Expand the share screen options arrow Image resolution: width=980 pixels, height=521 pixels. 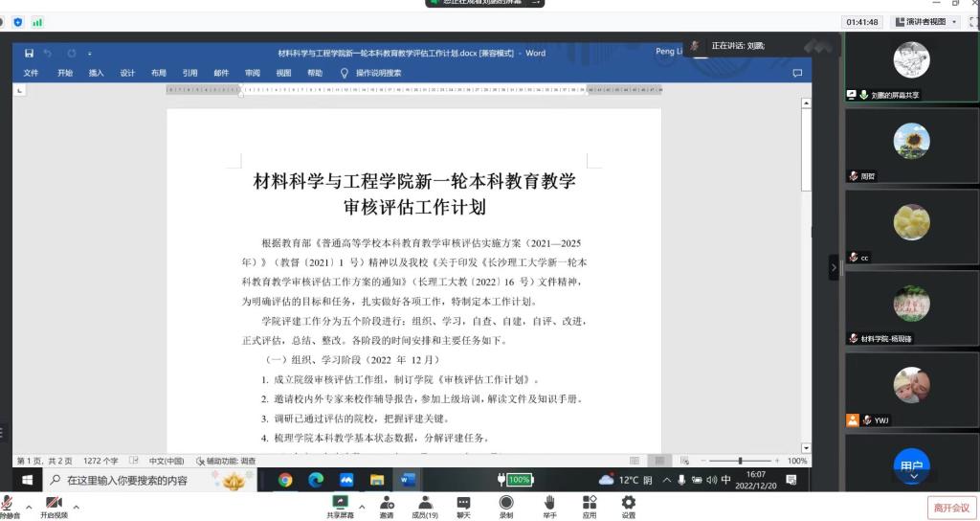(x=362, y=507)
